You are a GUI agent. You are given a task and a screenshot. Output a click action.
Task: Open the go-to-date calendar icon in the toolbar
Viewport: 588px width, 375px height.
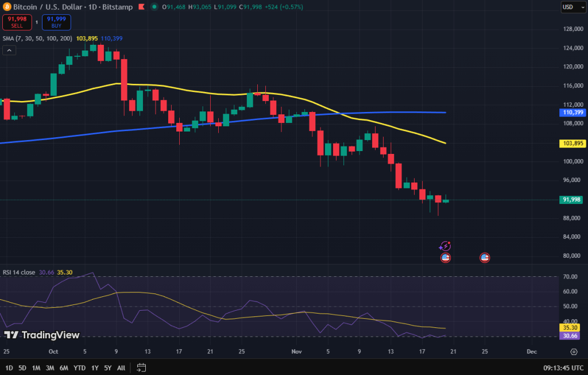(x=141, y=368)
